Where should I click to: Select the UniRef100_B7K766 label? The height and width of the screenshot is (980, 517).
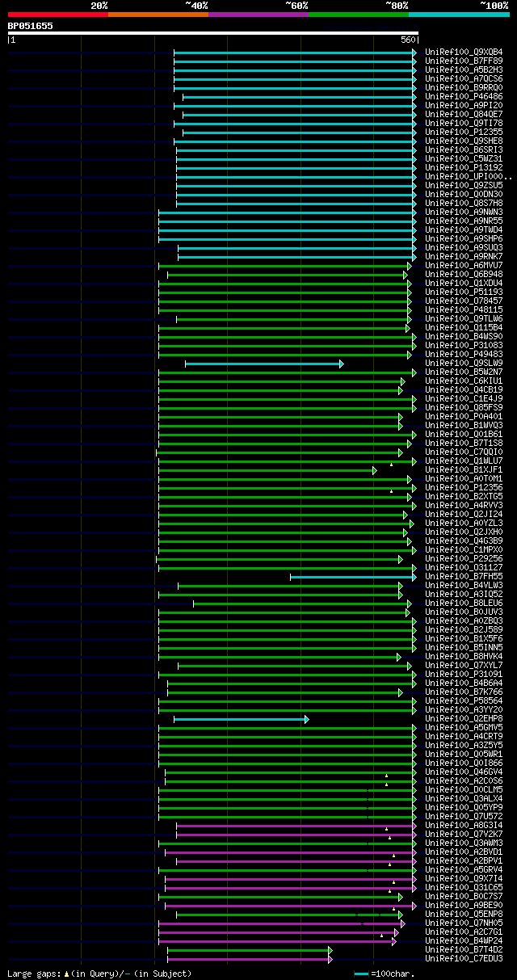click(x=464, y=692)
